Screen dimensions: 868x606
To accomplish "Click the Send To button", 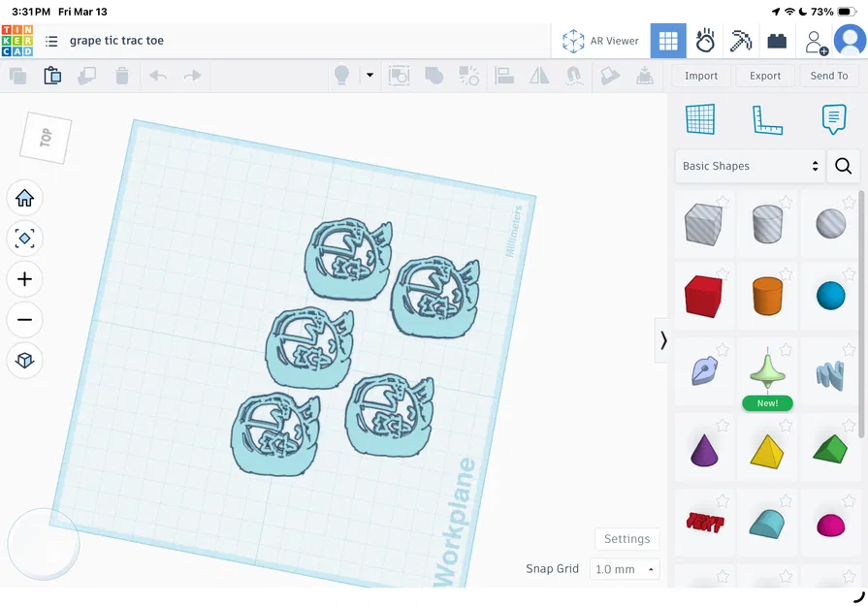I will coord(828,76).
